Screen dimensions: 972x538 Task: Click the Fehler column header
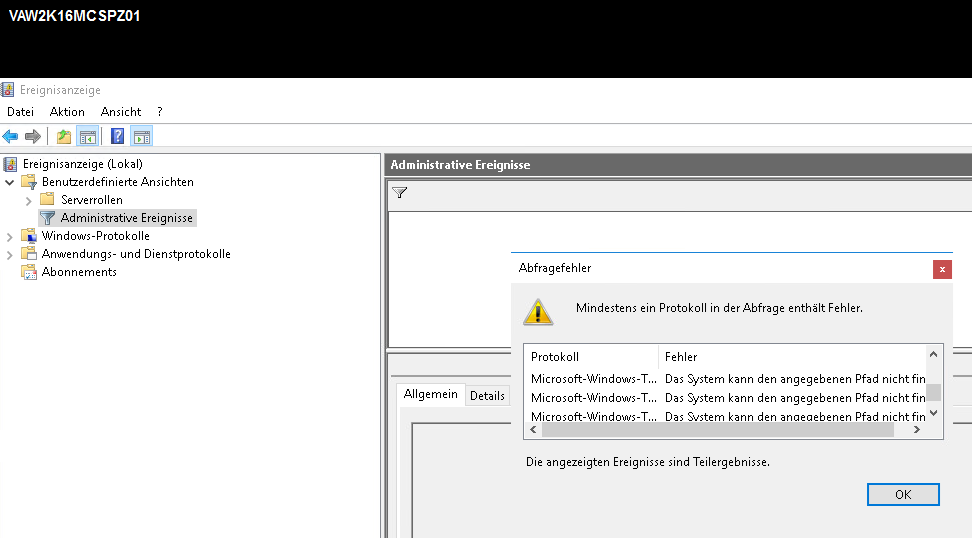793,357
